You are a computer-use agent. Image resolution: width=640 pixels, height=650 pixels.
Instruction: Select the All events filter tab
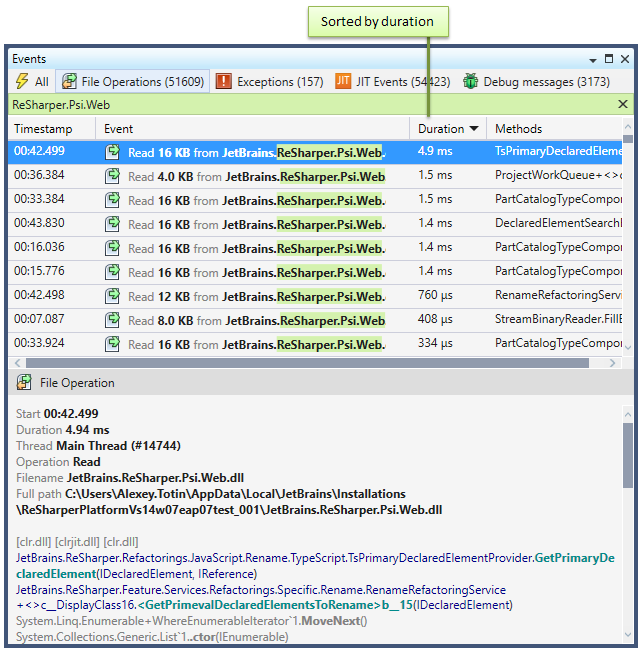pyautogui.click(x=32, y=82)
